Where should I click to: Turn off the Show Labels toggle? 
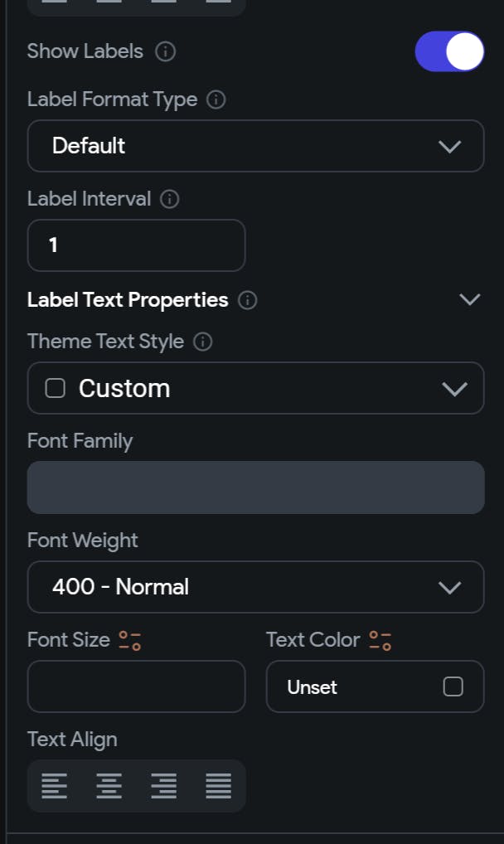(449, 51)
